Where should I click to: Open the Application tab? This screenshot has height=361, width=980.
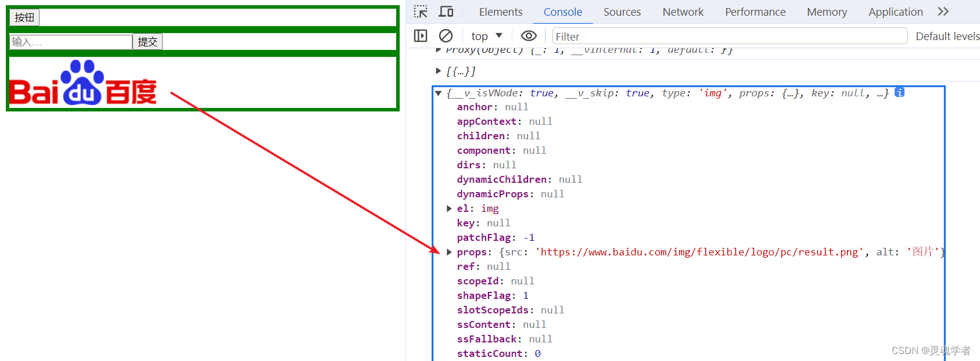pos(896,12)
